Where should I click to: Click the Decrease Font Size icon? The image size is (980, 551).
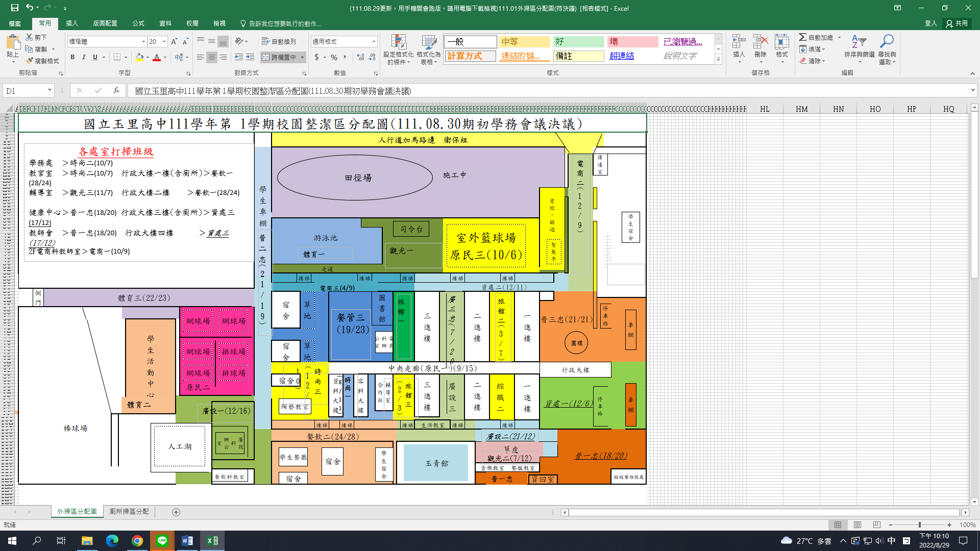pyautogui.click(x=185, y=41)
